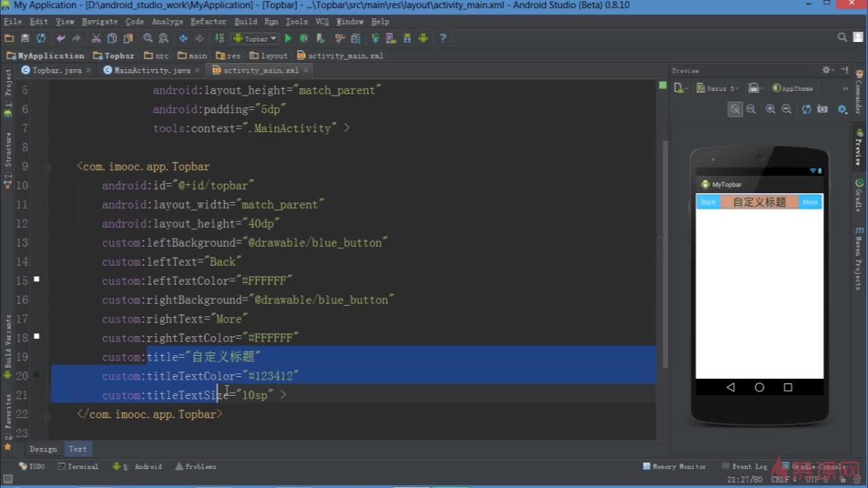The width and height of the screenshot is (868, 488).
Task: Open the Topbar run configuration dropdown
Action: [x=255, y=39]
